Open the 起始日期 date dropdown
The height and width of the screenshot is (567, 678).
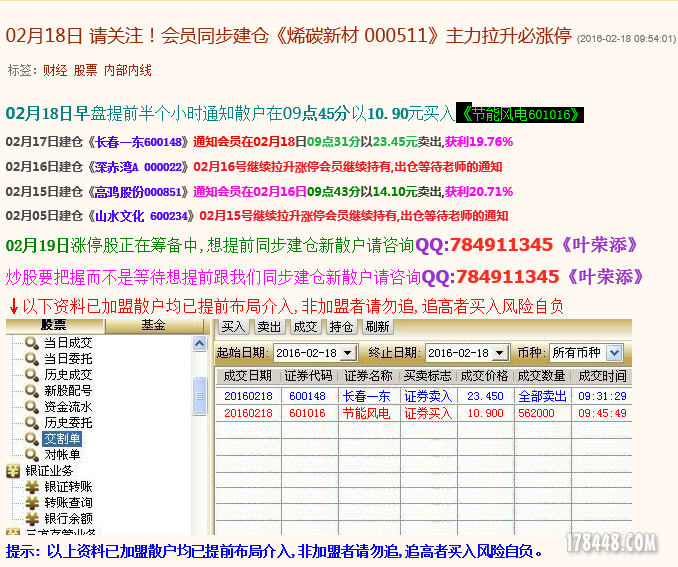click(349, 353)
